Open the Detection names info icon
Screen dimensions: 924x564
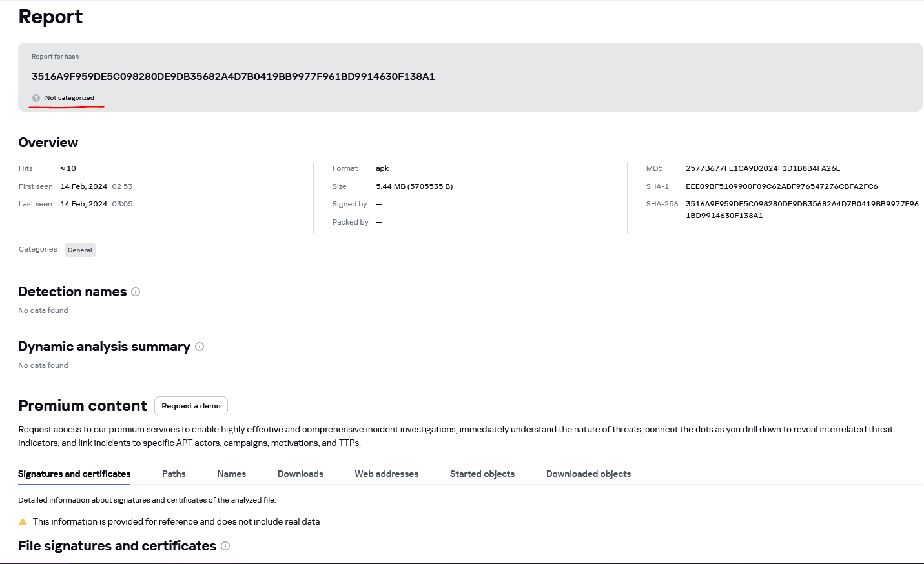pyautogui.click(x=136, y=292)
